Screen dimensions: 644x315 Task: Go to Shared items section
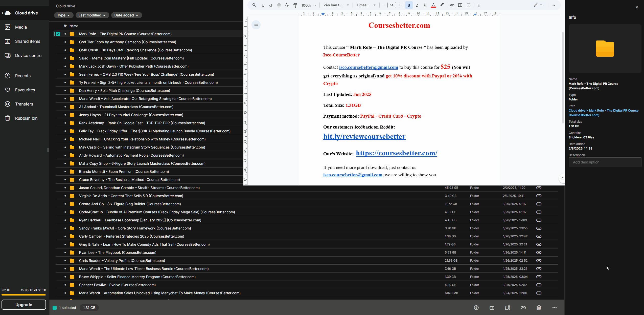28,41
